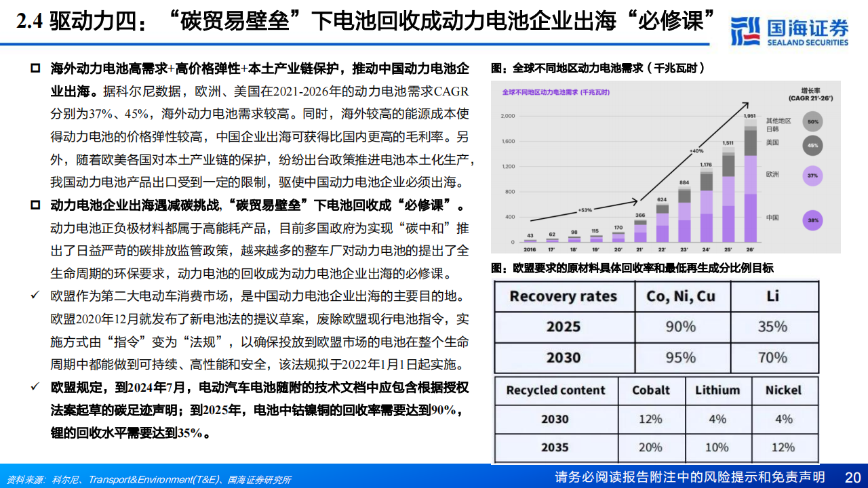Click page number 20
The height and width of the screenshot is (488, 868).
point(852,476)
